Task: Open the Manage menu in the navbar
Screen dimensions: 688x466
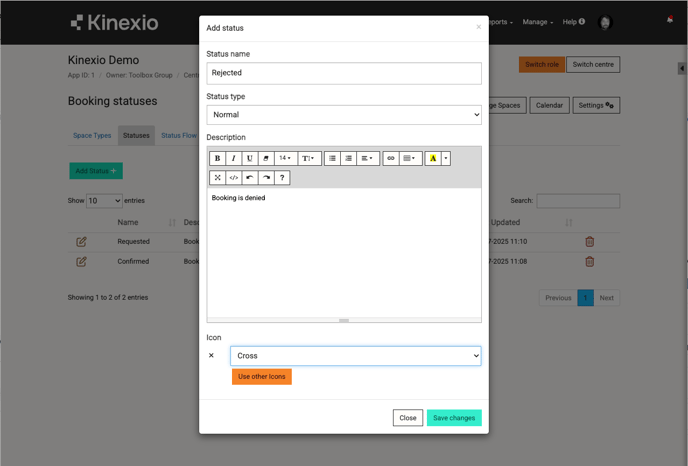Action: tap(537, 22)
